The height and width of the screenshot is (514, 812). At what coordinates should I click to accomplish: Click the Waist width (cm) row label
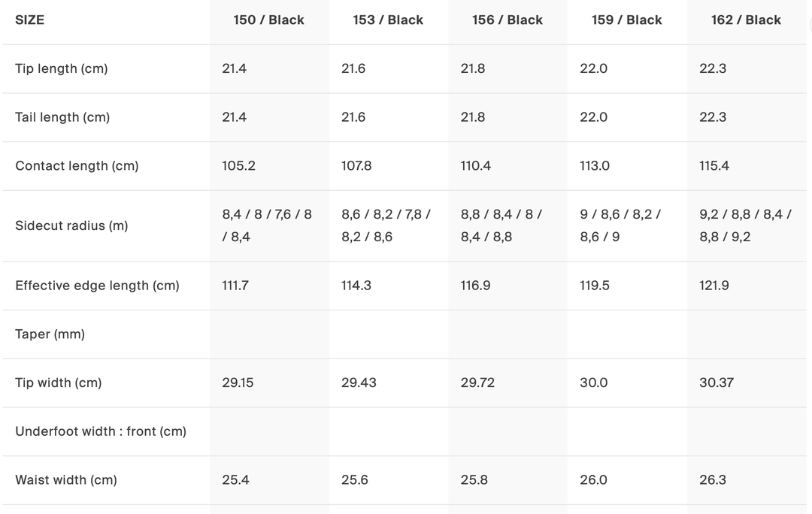click(66, 480)
